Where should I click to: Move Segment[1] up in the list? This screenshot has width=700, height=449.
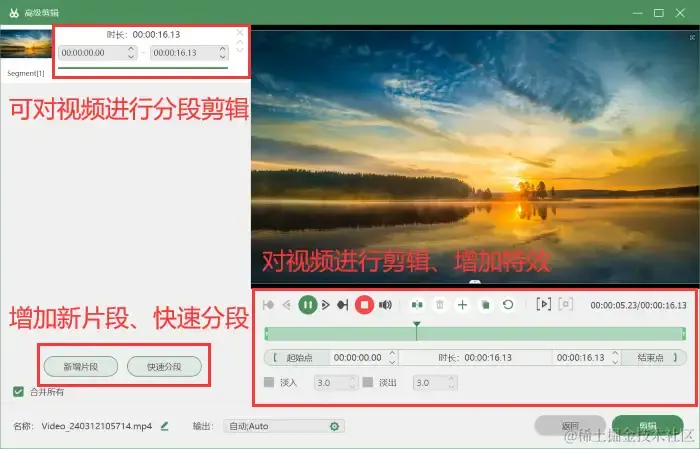(240, 42)
